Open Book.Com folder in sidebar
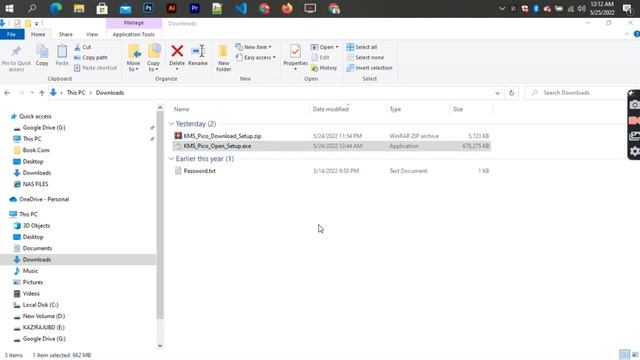This screenshot has height=360, width=640. coord(36,150)
